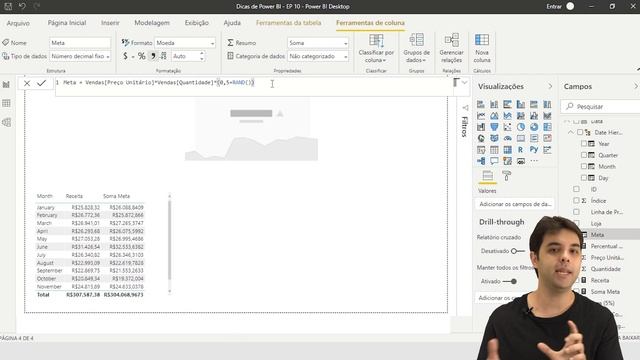The width and height of the screenshot is (640, 360).
Task: Click Gerenciar relações button
Action: click(451, 48)
